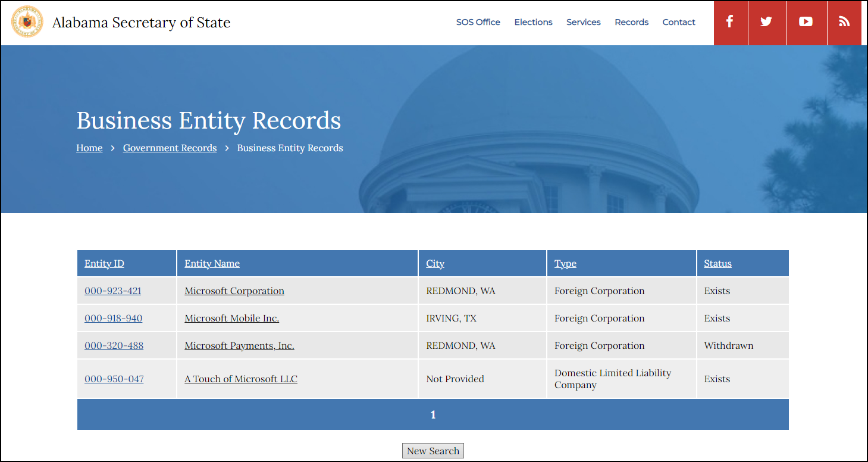The height and width of the screenshot is (462, 868).
Task: Open the Services menu
Action: point(583,22)
